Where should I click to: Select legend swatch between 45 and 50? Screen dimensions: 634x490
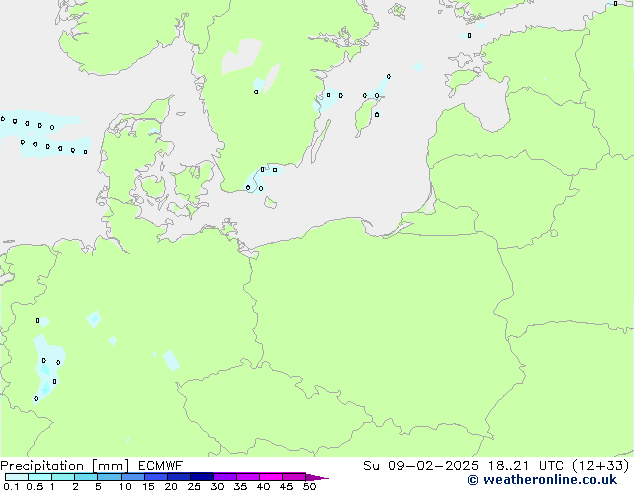point(294,477)
